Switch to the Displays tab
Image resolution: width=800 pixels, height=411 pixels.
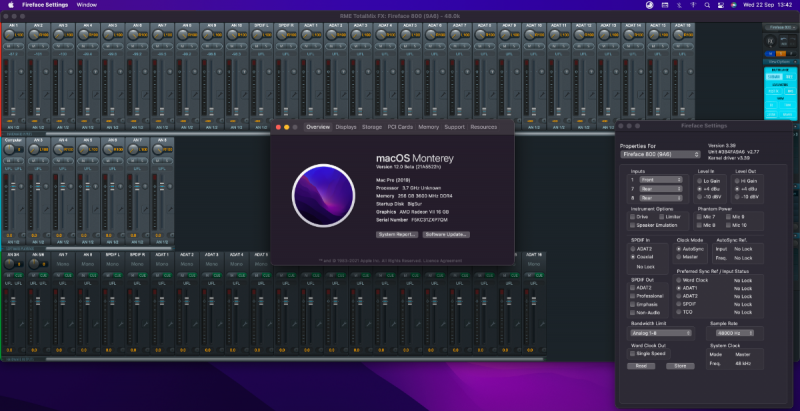point(346,127)
